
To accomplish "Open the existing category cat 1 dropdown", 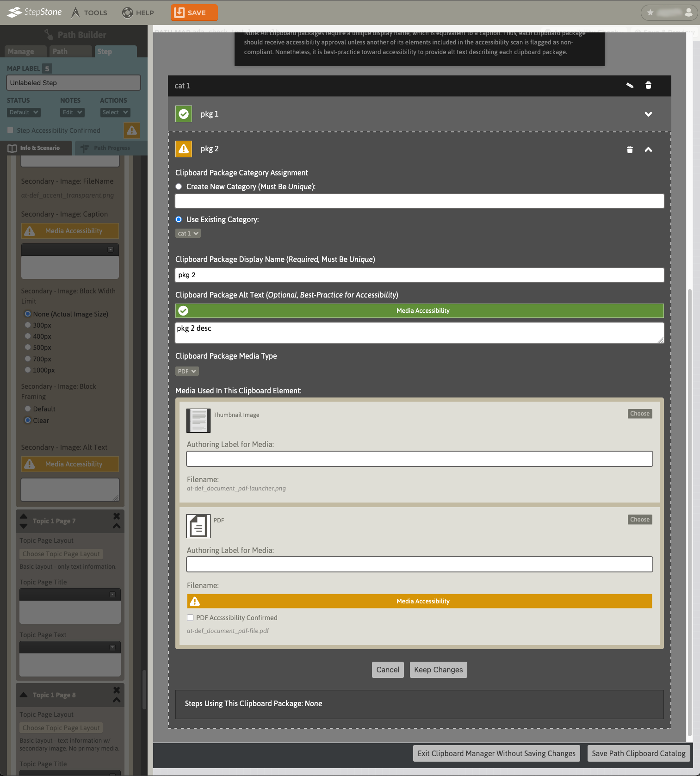I will click(188, 233).
